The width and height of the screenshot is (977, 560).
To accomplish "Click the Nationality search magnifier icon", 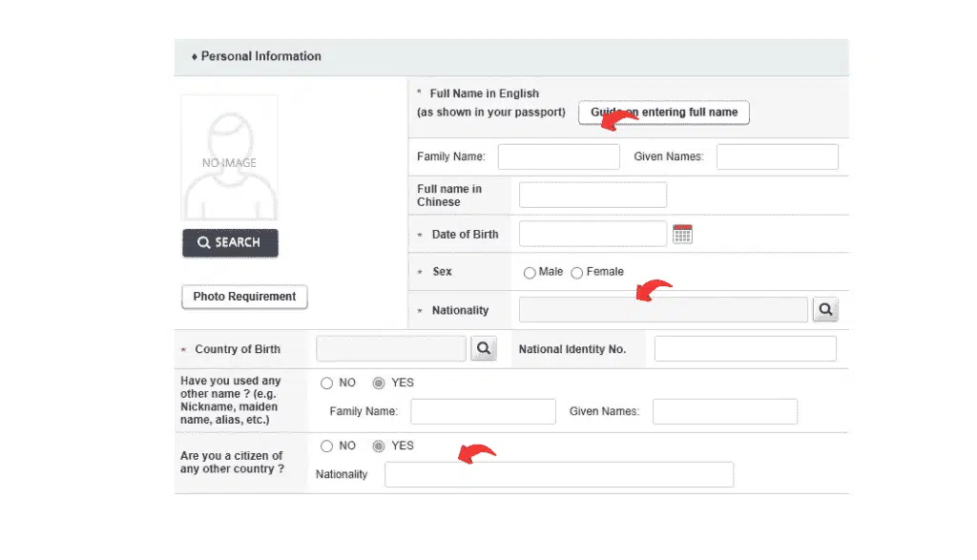I will tap(825, 310).
